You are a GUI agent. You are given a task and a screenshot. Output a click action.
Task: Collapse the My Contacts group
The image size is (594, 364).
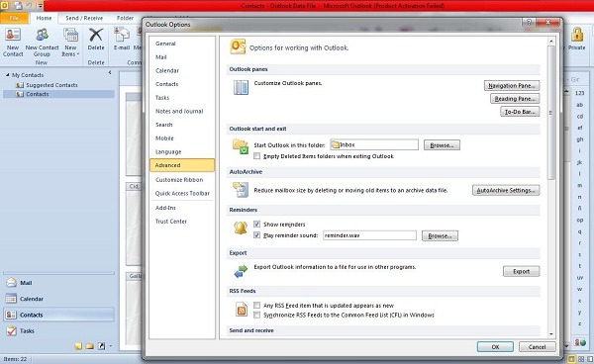click(x=7, y=75)
